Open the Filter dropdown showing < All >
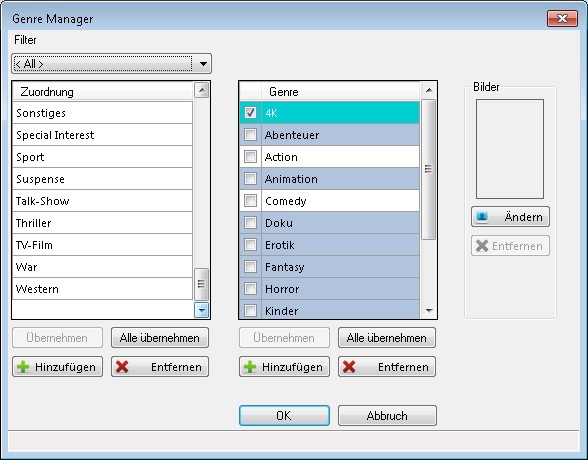 (111, 64)
